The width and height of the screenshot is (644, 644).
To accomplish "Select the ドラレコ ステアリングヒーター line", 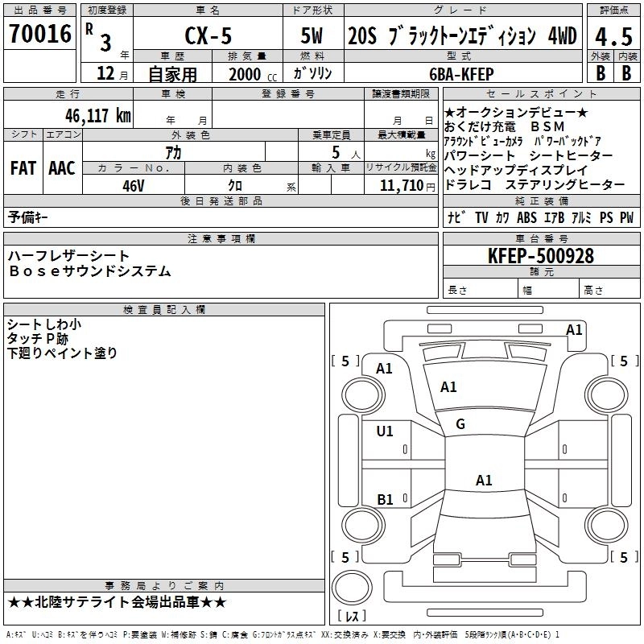I will pos(535,185).
